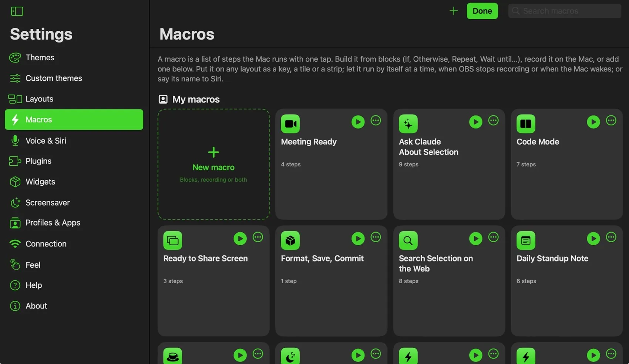The image size is (629, 364).
Task: Open more options for Format, Save, Commit
Action: tap(376, 237)
